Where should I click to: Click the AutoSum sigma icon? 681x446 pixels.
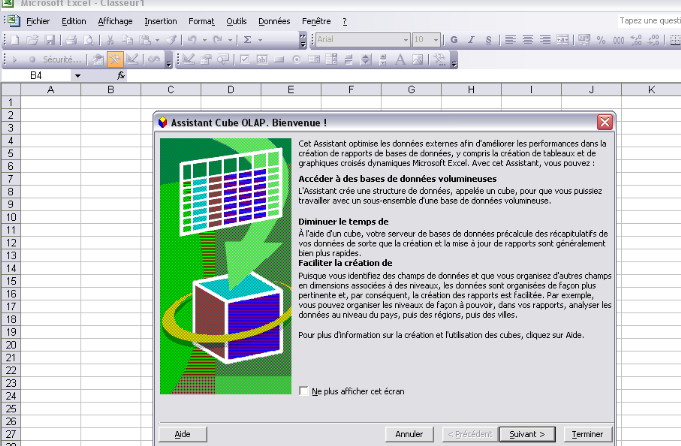pyautogui.click(x=248, y=40)
